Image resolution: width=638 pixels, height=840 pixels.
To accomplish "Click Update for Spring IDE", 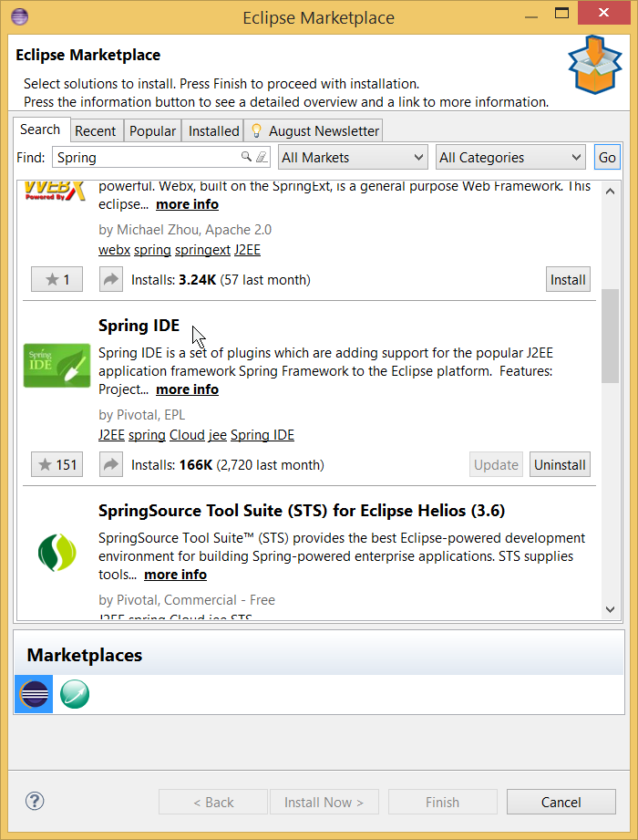I will click(496, 464).
